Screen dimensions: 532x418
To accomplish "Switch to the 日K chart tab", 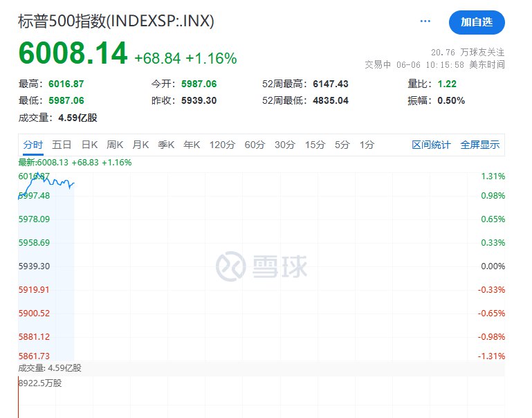I will click(x=89, y=145).
